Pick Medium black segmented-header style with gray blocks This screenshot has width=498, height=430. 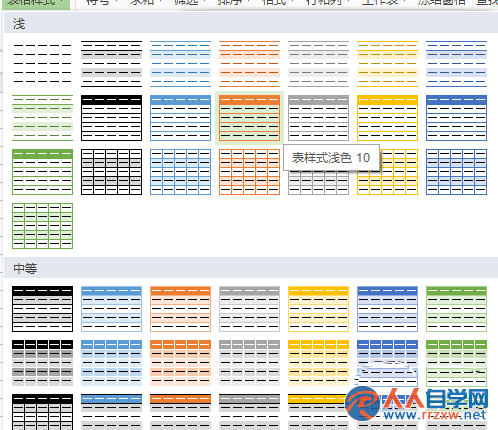click(x=42, y=363)
